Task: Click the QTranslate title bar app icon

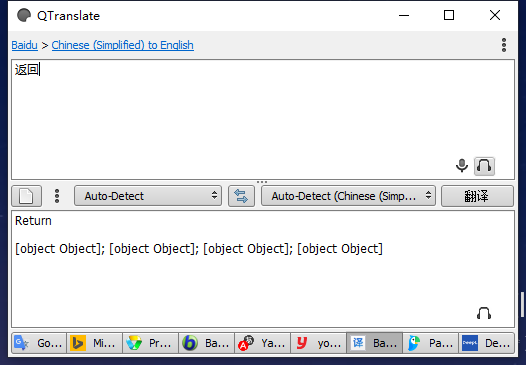Action: click(x=24, y=15)
